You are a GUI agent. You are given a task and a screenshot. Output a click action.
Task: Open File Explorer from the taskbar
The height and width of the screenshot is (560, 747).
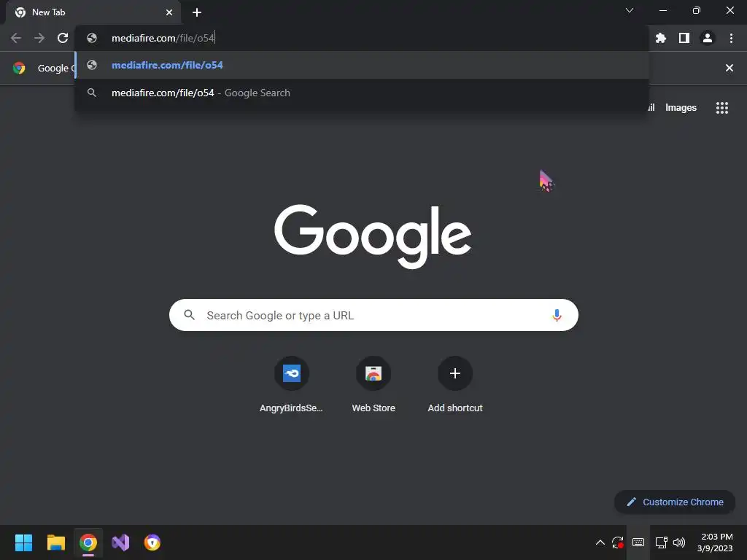click(55, 542)
